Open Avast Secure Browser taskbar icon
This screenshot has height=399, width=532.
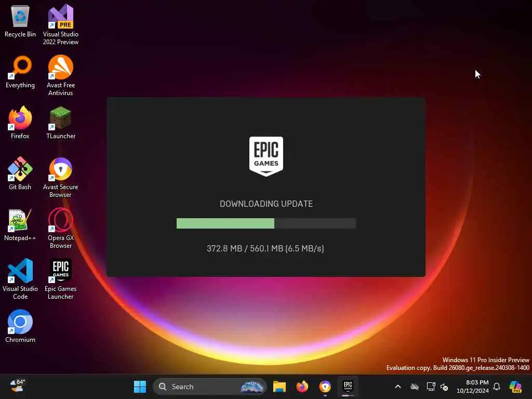[325, 387]
